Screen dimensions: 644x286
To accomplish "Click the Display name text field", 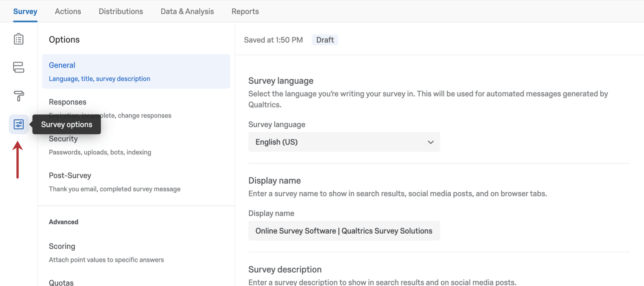I will pos(344,231).
